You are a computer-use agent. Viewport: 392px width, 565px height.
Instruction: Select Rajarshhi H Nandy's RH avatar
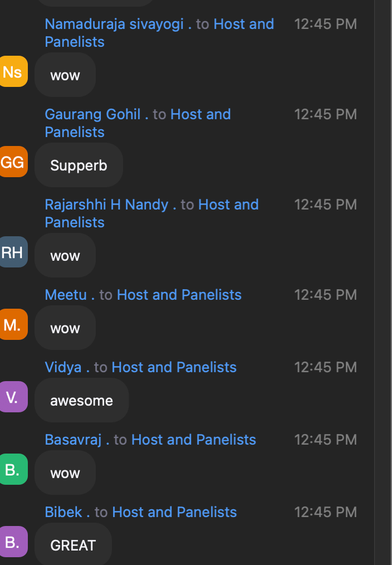14,252
